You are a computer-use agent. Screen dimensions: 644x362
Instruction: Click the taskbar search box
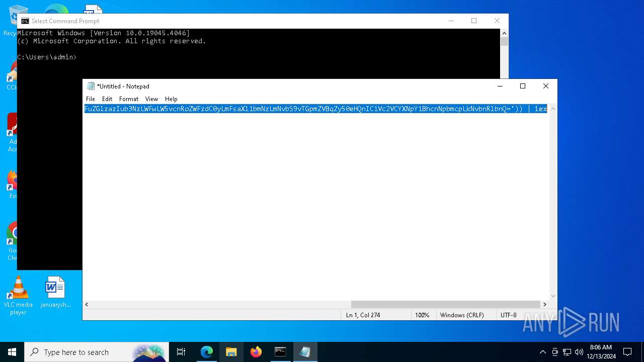coord(97,352)
